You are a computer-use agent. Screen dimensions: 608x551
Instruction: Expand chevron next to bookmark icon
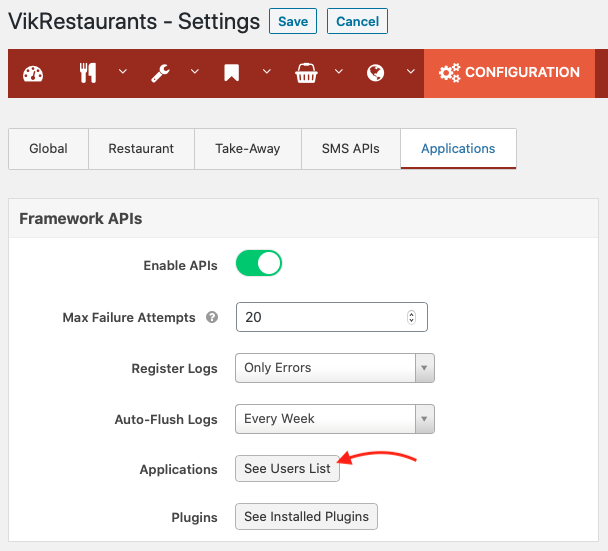267,71
